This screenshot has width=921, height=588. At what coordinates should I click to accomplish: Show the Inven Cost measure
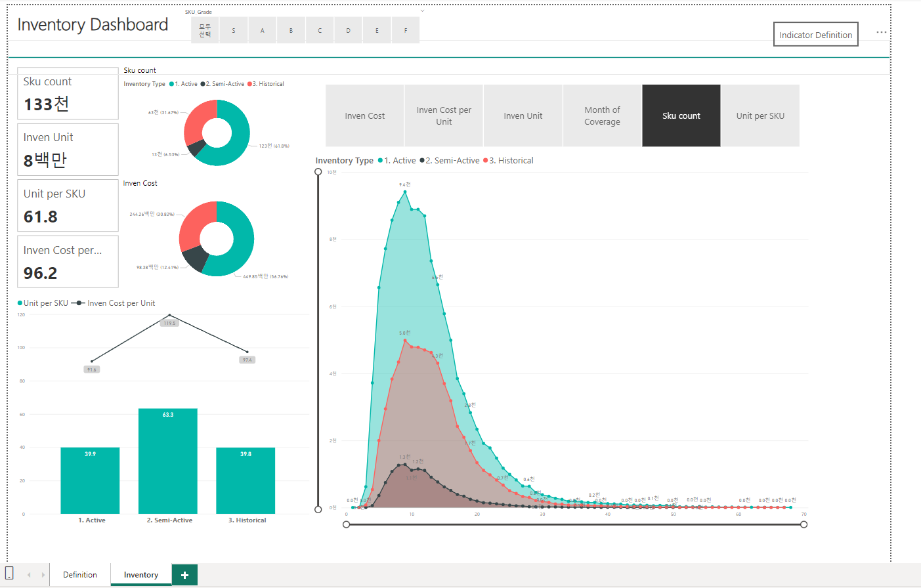[x=365, y=115]
